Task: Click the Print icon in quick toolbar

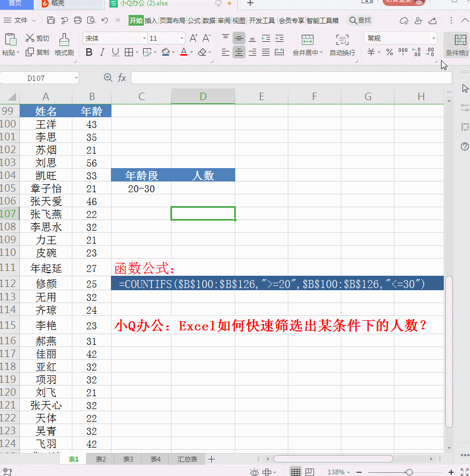Action: (x=78, y=20)
